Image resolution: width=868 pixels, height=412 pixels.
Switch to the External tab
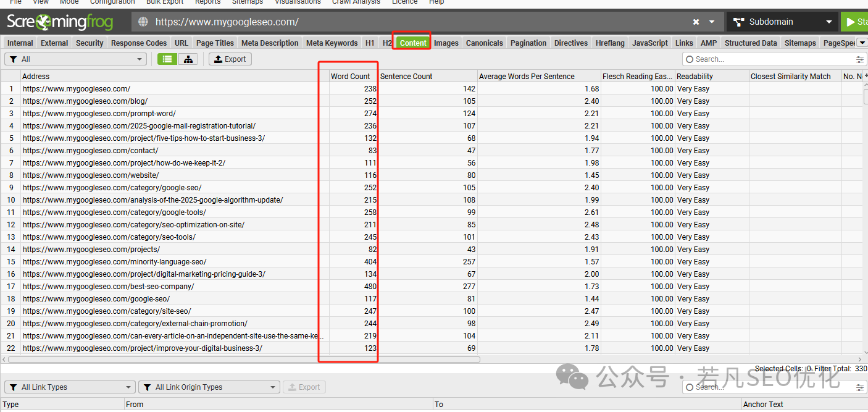coord(54,43)
